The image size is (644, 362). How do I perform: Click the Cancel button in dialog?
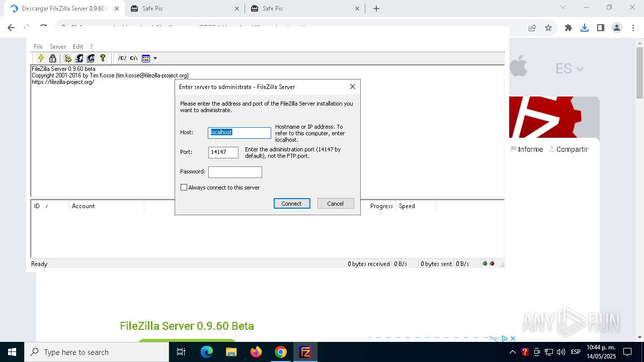tap(336, 204)
